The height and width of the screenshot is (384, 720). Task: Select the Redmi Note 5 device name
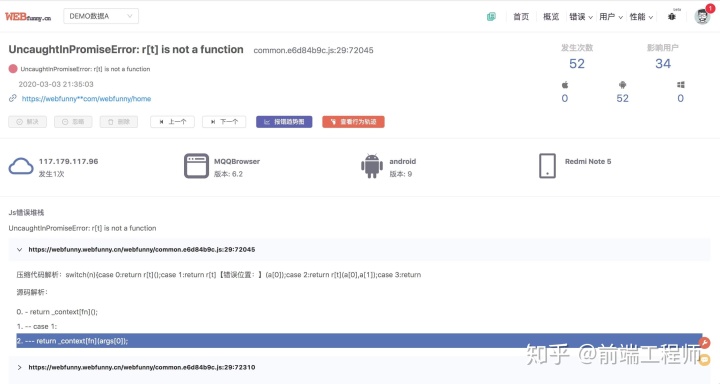(x=588, y=161)
